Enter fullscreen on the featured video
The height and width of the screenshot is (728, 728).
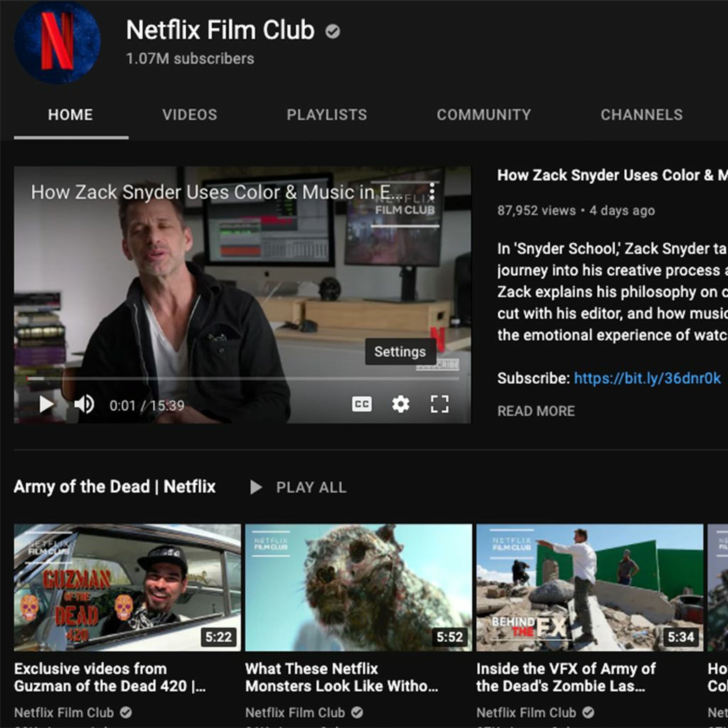440,404
